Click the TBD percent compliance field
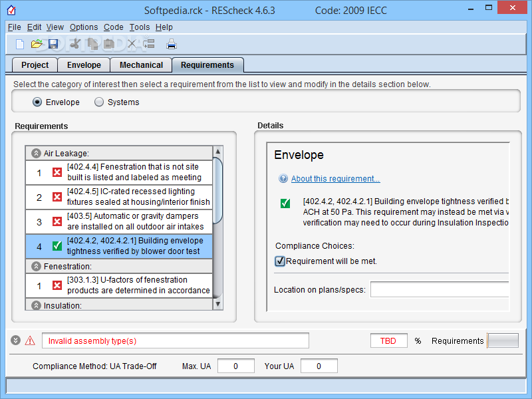 (388, 340)
